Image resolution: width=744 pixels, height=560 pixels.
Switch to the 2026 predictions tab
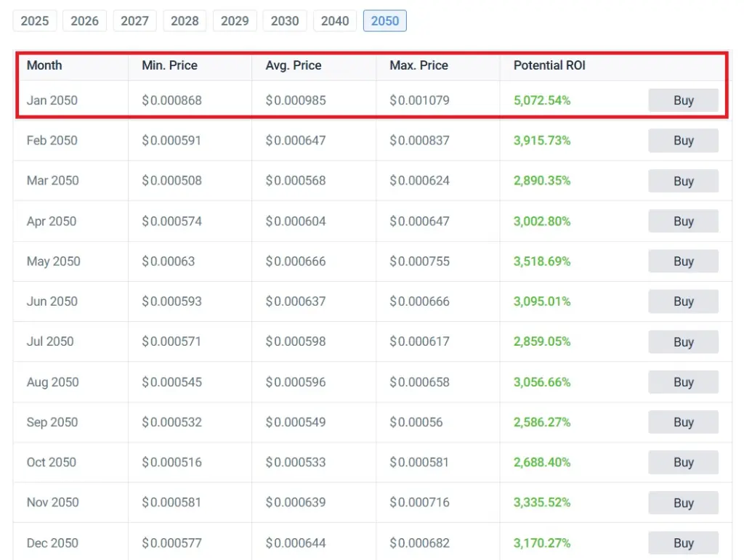click(x=84, y=21)
